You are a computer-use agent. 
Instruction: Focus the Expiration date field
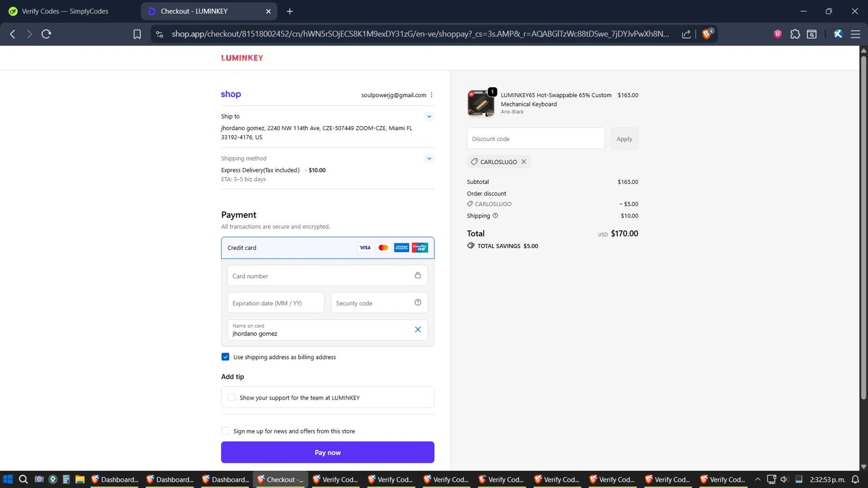tap(276, 303)
